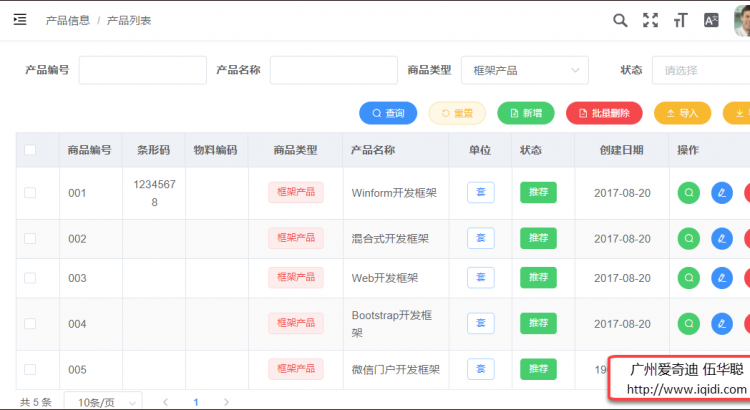
Task: Focus the 产品名称 text input field
Action: point(333,70)
